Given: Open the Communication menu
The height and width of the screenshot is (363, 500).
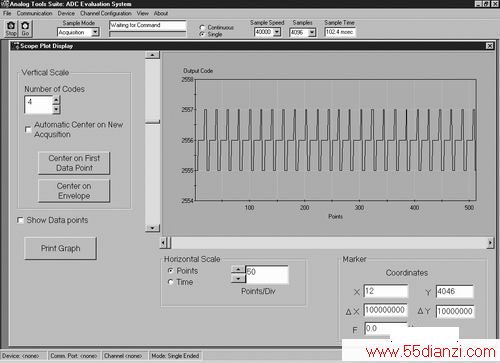Looking at the screenshot, I should [34, 13].
